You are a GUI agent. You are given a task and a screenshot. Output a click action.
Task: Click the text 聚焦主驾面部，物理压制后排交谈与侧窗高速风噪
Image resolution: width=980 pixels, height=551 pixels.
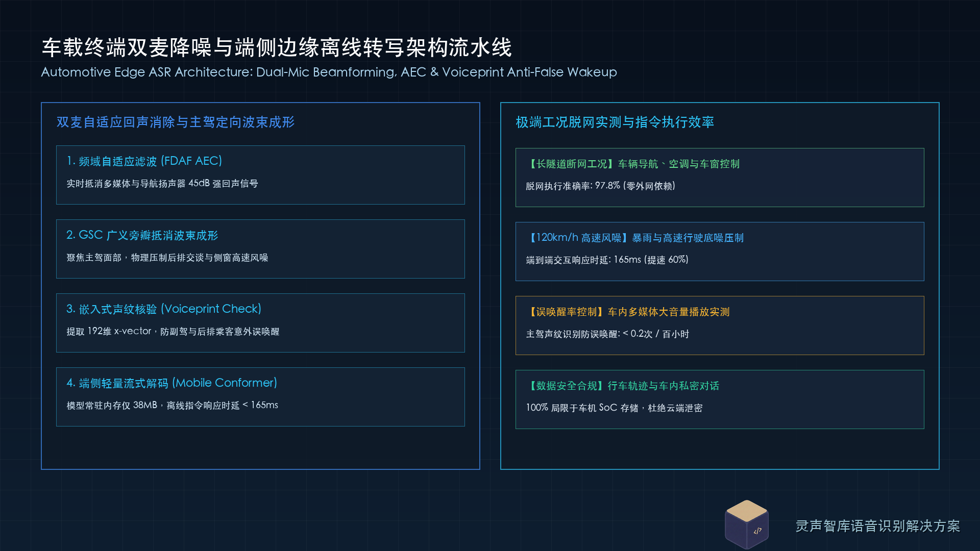(167, 258)
